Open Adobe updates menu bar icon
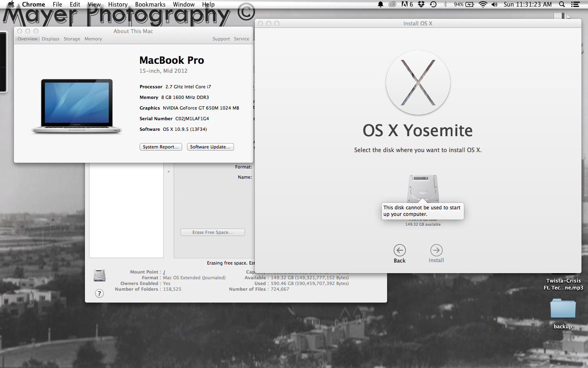588x368 pixels. [x=407, y=4]
